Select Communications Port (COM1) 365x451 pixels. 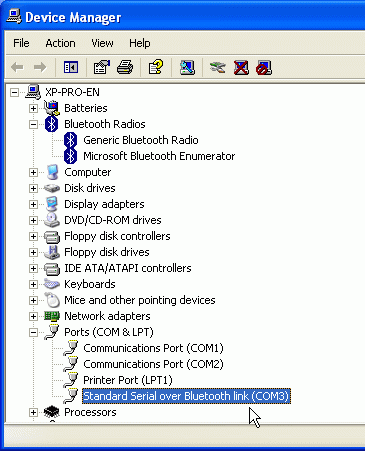point(153,348)
